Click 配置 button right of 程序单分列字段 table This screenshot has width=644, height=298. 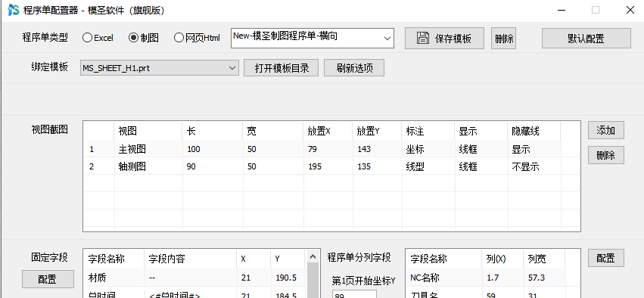tap(606, 258)
